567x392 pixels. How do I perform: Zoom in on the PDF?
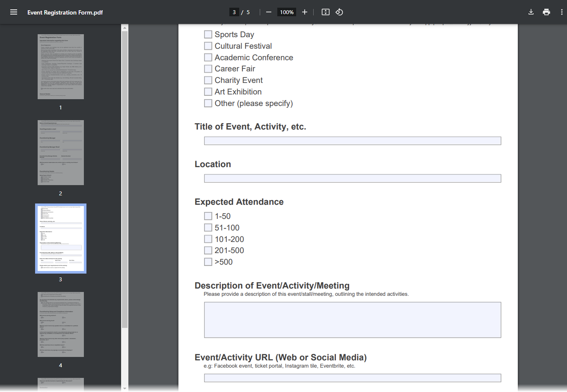[x=304, y=12]
